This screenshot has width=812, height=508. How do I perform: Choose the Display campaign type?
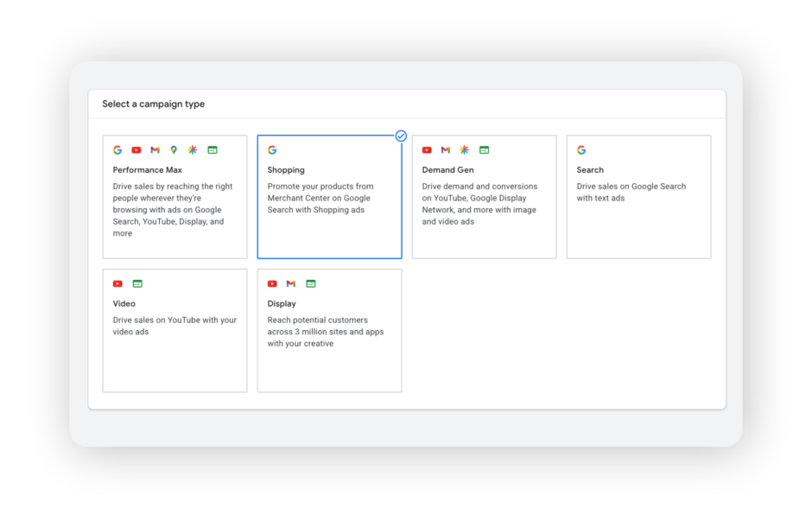point(329,330)
